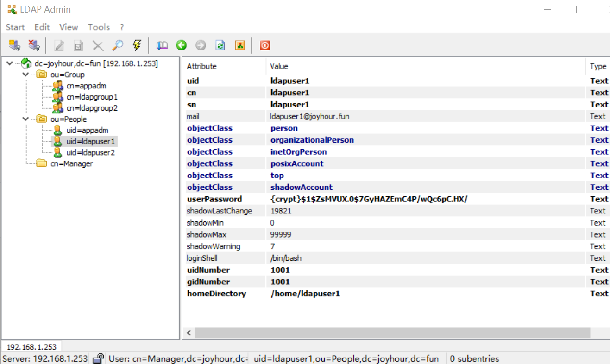Open the Tools menu
Screen dimensions: 610x364
tap(99, 27)
